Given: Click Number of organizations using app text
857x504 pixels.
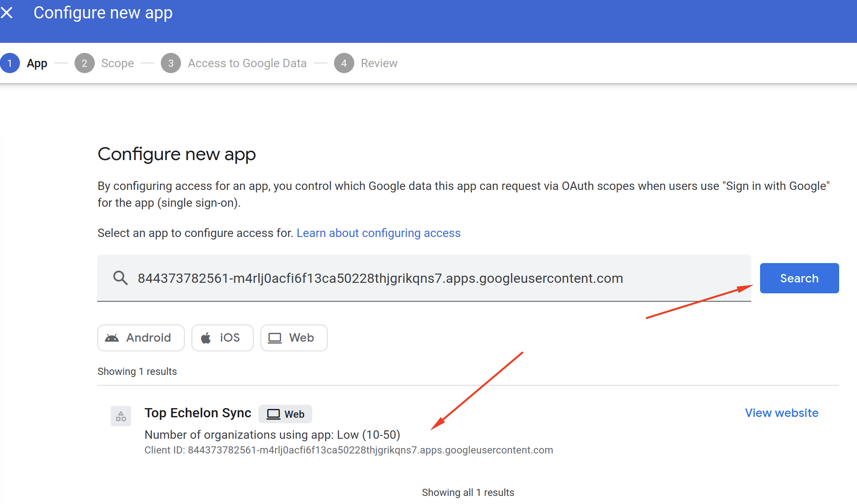Looking at the screenshot, I should (x=273, y=435).
